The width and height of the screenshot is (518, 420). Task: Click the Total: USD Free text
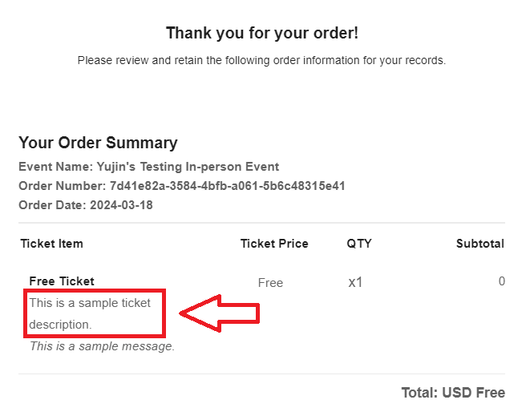click(453, 393)
